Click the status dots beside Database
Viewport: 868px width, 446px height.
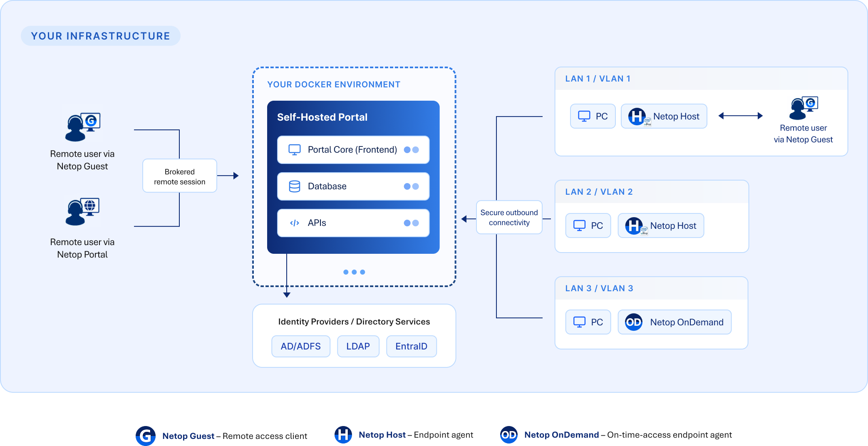pyautogui.click(x=412, y=186)
